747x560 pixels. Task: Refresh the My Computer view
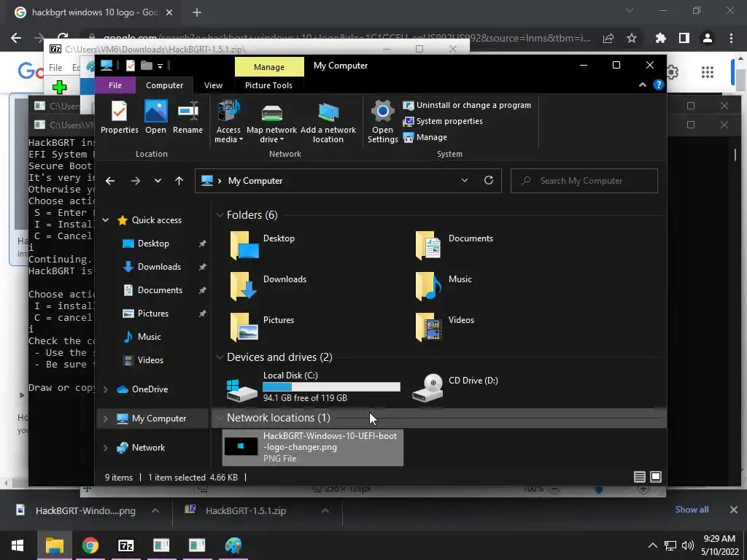pyautogui.click(x=488, y=181)
